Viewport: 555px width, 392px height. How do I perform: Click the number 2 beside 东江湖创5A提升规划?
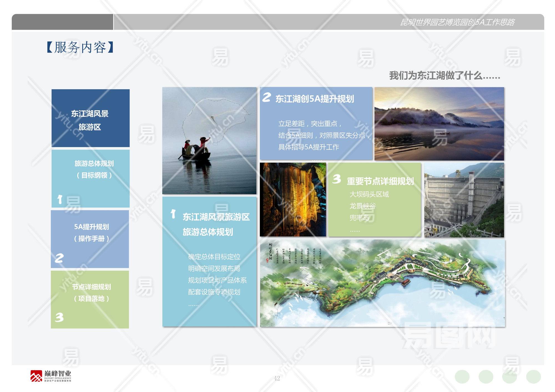(x=266, y=97)
